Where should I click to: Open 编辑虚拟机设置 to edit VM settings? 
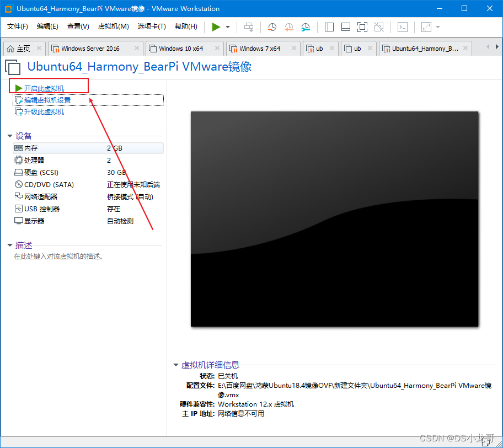click(49, 100)
